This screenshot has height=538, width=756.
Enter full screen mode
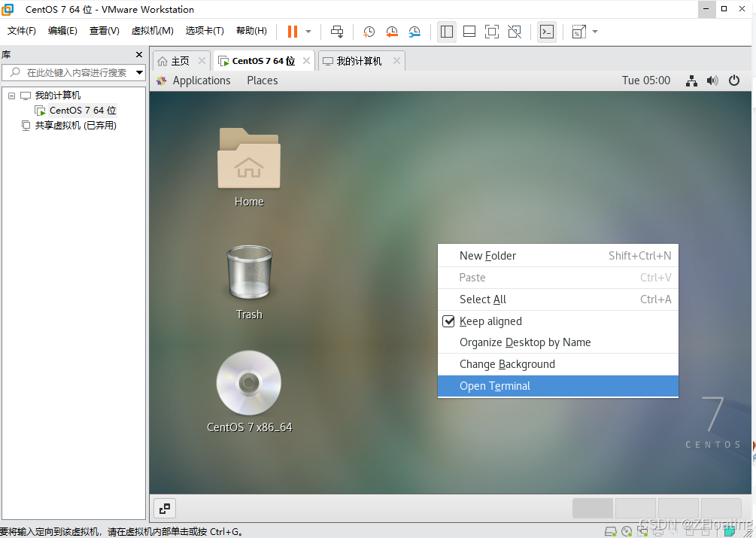pos(492,32)
